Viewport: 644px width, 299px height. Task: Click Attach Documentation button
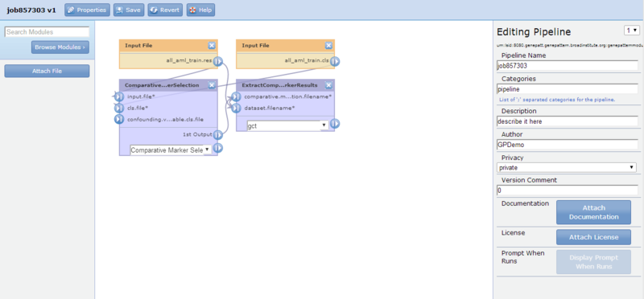pyautogui.click(x=593, y=212)
